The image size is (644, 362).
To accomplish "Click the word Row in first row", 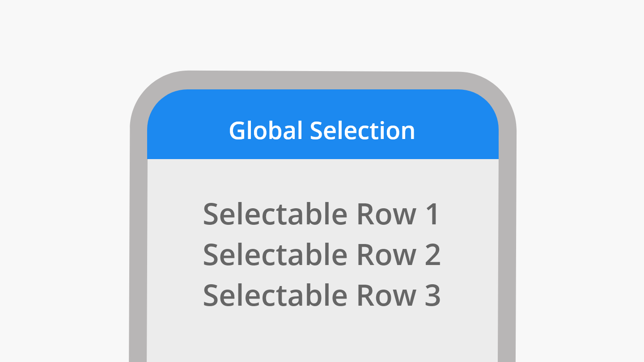I will (x=386, y=214).
